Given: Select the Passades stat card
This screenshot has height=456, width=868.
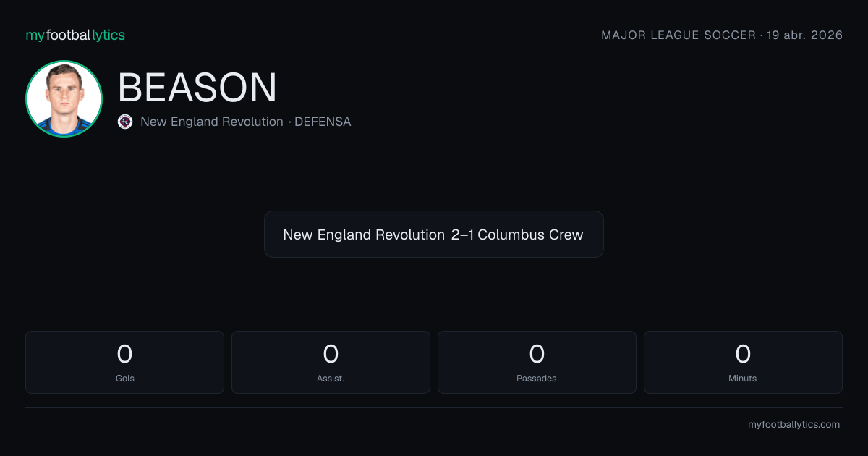Looking at the screenshot, I should [x=537, y=362].
